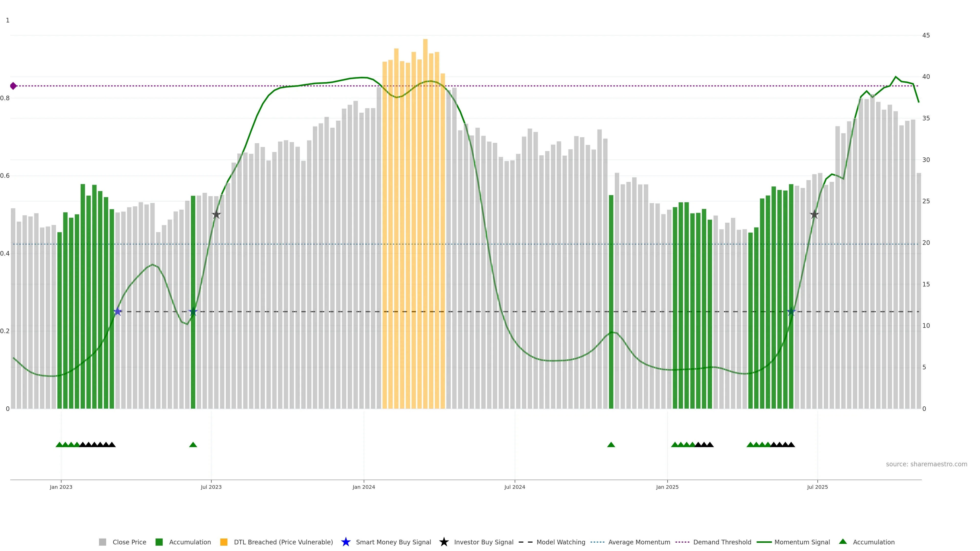Click the lone accumulation triangle before Jul 2023
The image size is (980, 551).
click(193, 445)
